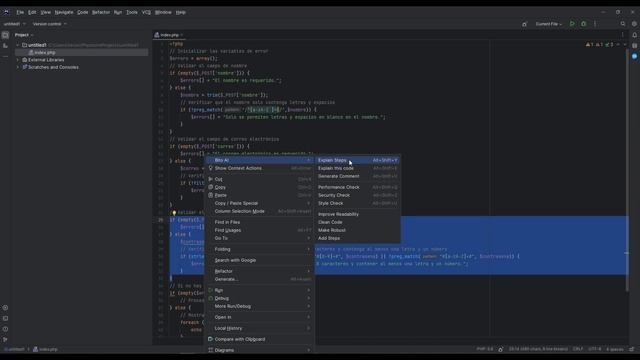Click the index.php file icon in breadcrumb bar
Viewport: 640px width, 360px height.
tap(36, 349)
